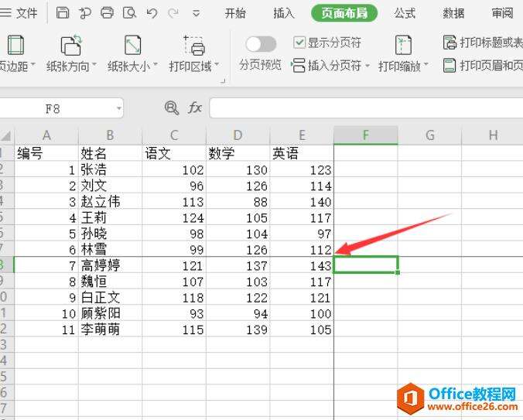Viewport: 523px width, 420px height.
Task: Click the Undo arrow icon
Action: (x=152, y=13)
